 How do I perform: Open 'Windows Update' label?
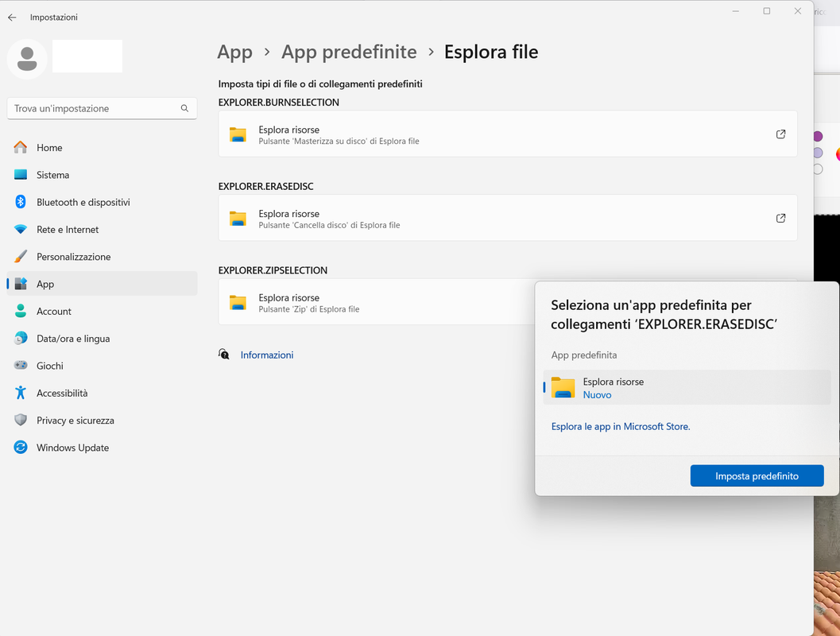(72, 448)
